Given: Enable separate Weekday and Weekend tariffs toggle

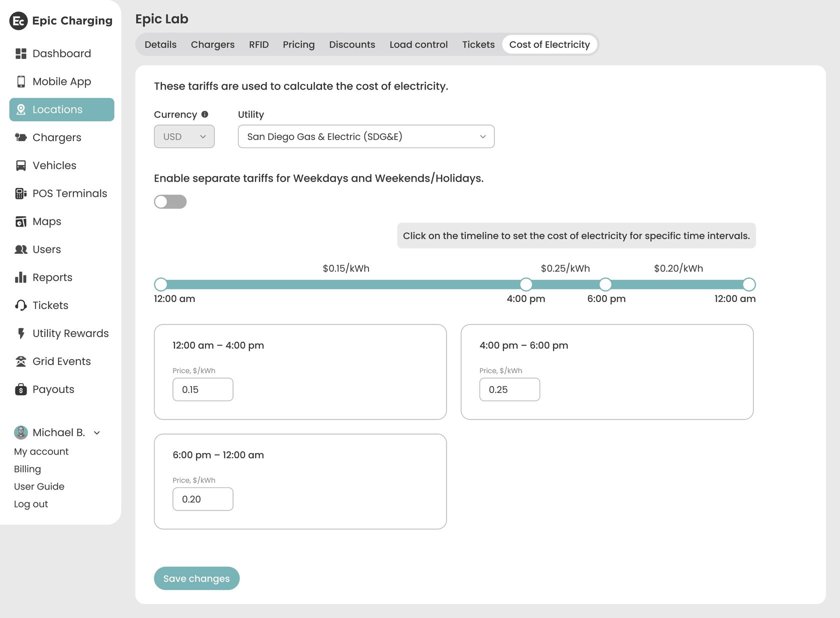Looking at the screenshot, I should [x=170, y=201].
